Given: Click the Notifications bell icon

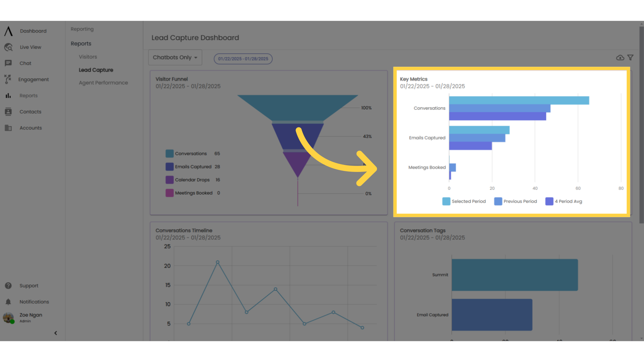Looking at the screenshot, I should (8, 301).
